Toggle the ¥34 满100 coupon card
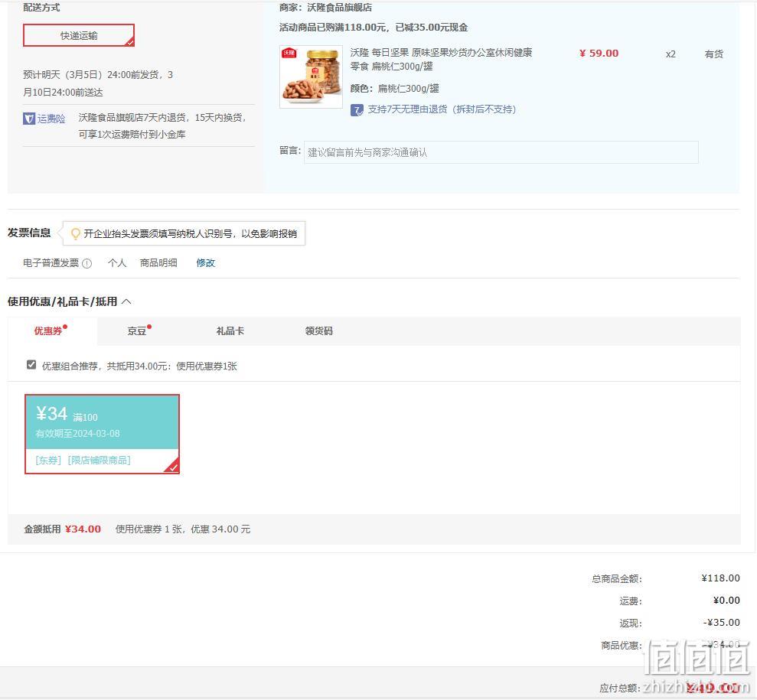The height and width of the screenshot is (700, 757). pyautogui.click(x=103, y=434)
